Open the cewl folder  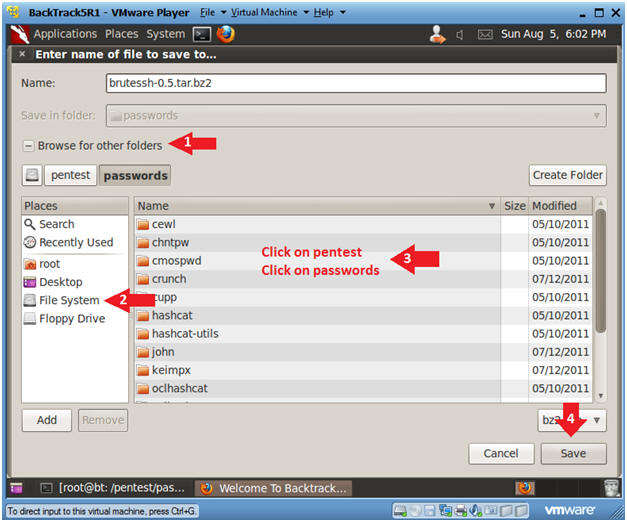(317, 224)
